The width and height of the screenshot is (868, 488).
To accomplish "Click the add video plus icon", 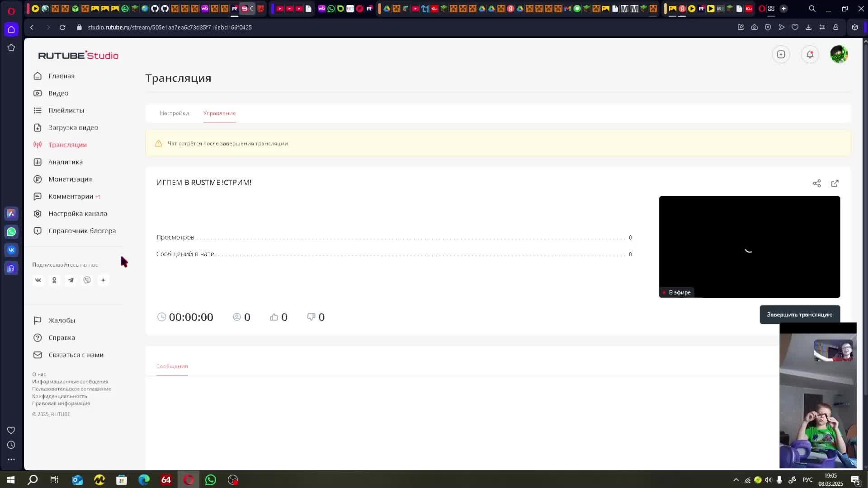I will [781, 55].
